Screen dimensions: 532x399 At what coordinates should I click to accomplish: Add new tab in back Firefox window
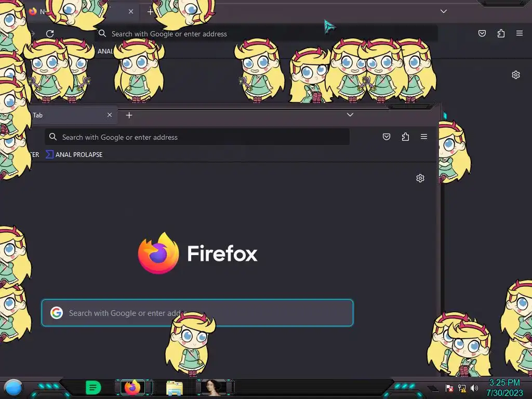coord(150,11)
